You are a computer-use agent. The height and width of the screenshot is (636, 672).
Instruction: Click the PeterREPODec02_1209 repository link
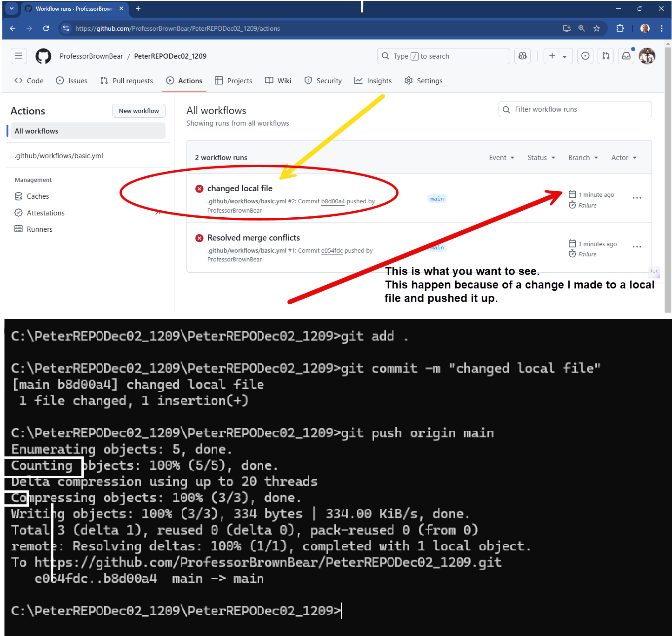pos(170,56)
